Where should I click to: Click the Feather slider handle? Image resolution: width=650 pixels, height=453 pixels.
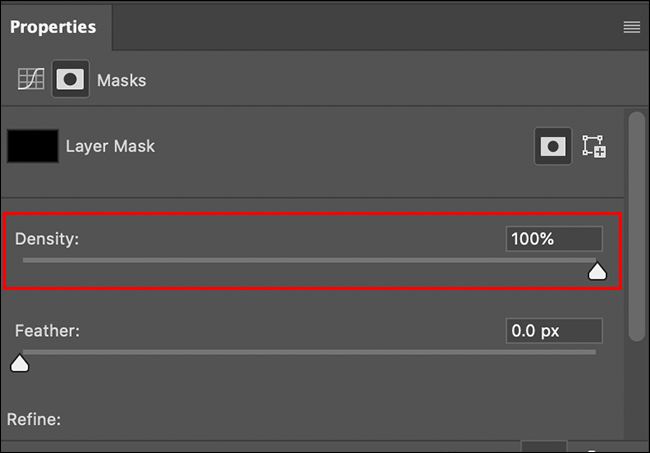point(19,362)
